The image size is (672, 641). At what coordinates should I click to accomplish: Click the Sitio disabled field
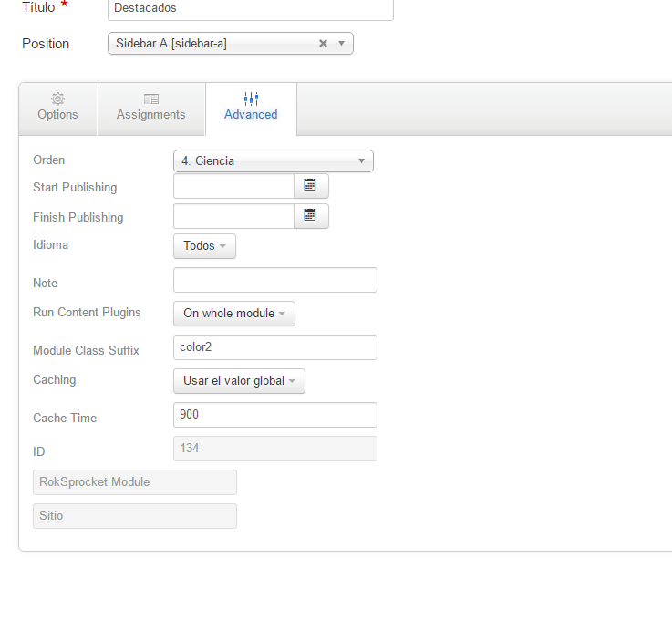[x=135, y=516]
